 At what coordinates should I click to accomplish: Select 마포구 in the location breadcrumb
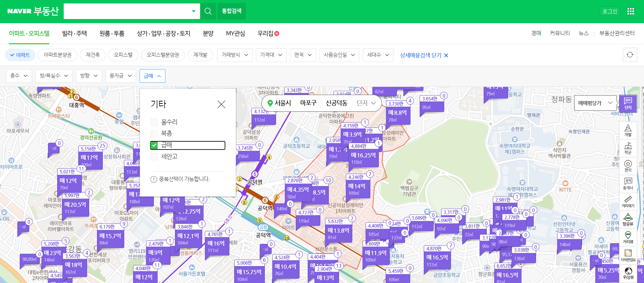coord(308,103)
